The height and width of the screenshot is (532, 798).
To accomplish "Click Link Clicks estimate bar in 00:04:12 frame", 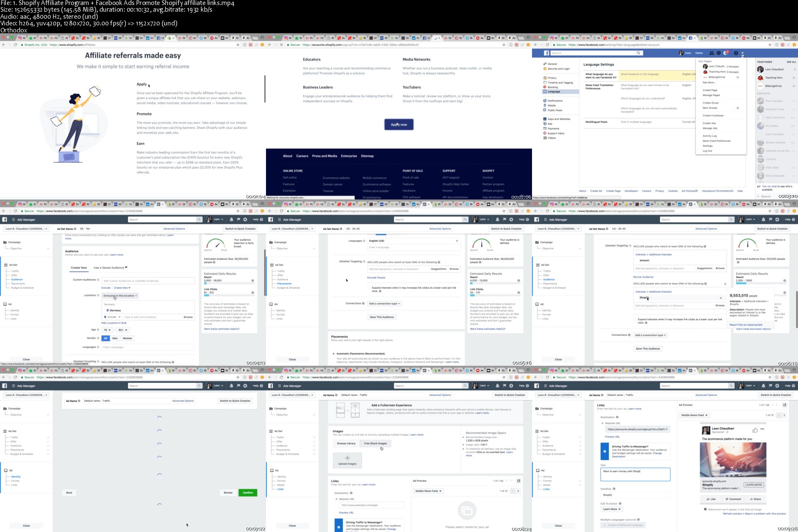I will (x=229, y=295).
